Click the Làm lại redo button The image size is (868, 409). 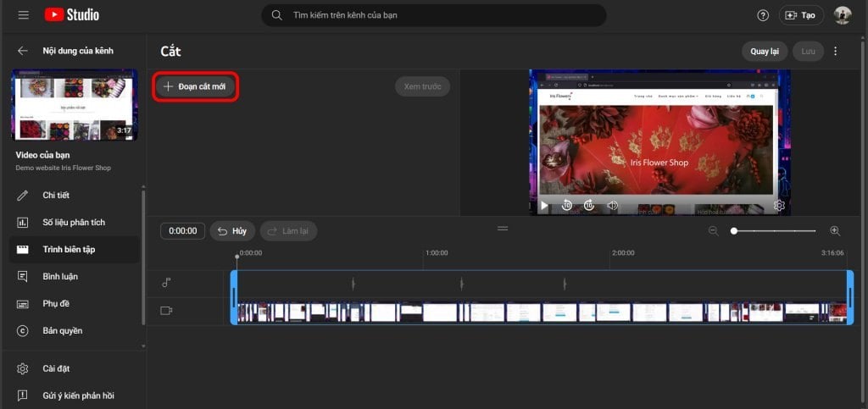(x=288, y=231)
